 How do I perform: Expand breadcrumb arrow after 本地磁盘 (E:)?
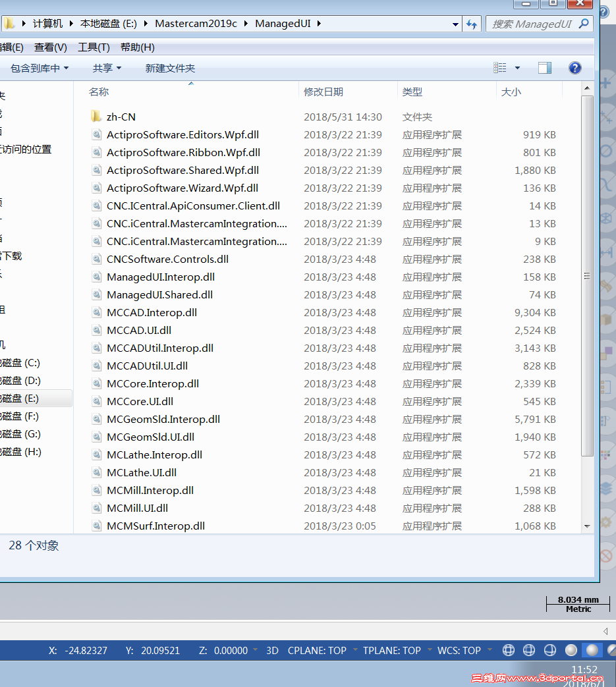(146, 23)
